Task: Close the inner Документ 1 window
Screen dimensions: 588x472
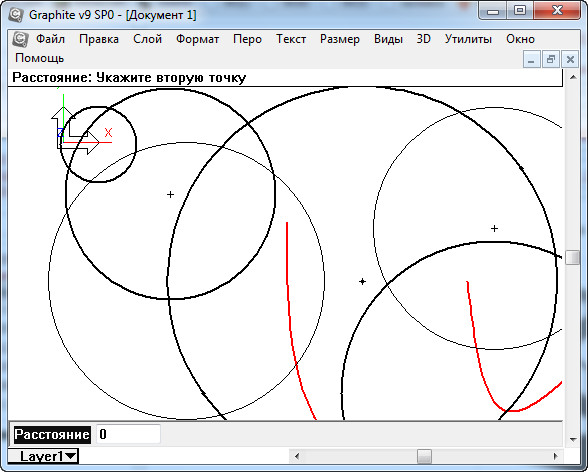Action: (x=570, y=59)
